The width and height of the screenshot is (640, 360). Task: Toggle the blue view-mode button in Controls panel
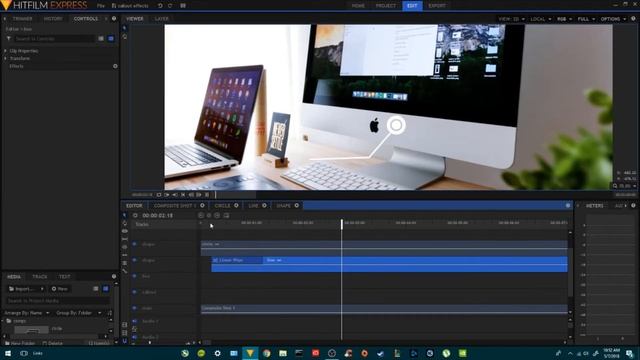tap(111, 38)
